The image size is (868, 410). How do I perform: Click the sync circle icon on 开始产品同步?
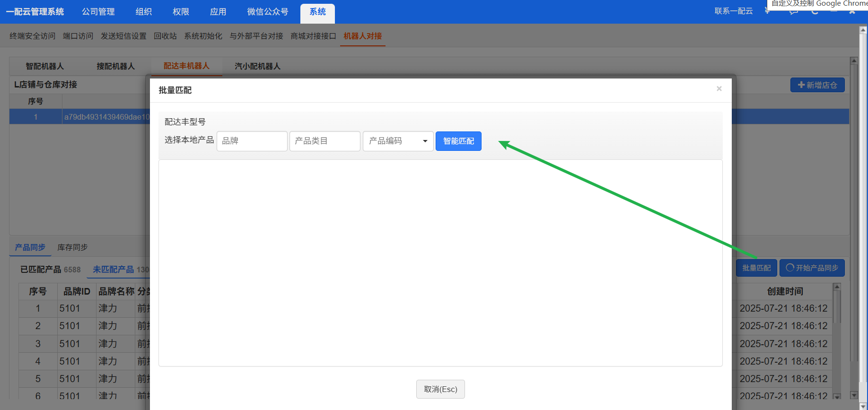click(x=789, y=268)
